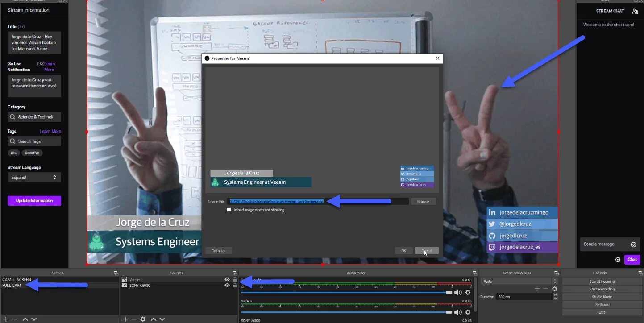This screenshot has height=323, width=644.
Task: Hide the SONY A6000 source with its eye icon
Action: tap(227, 285)
